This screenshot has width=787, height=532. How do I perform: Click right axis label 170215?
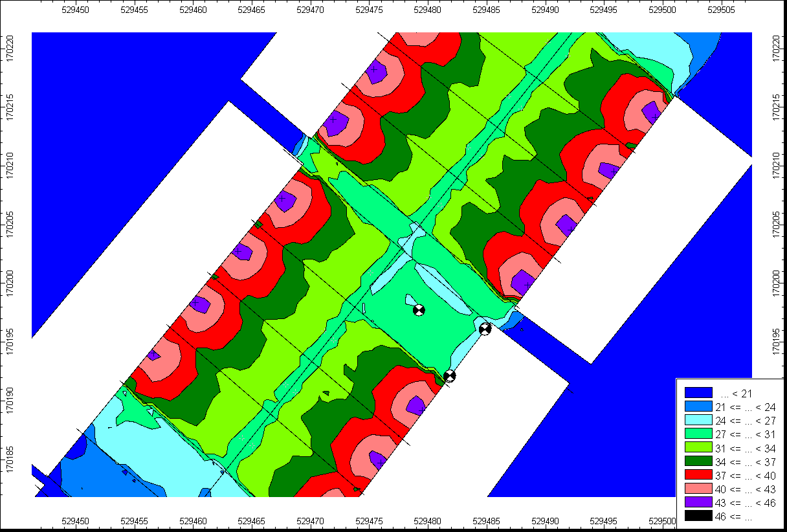tap(777, 106)
